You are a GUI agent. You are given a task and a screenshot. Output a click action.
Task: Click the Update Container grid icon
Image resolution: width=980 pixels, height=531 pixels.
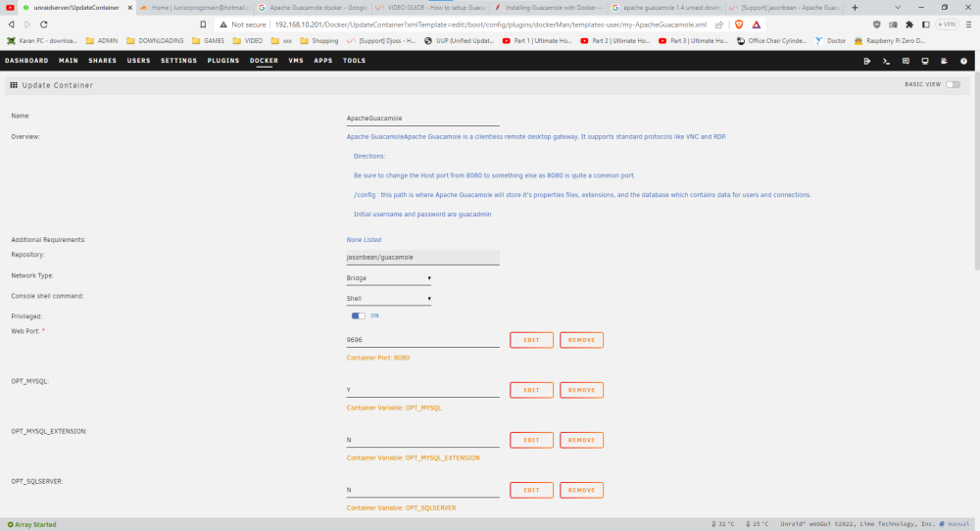[14, 85]
